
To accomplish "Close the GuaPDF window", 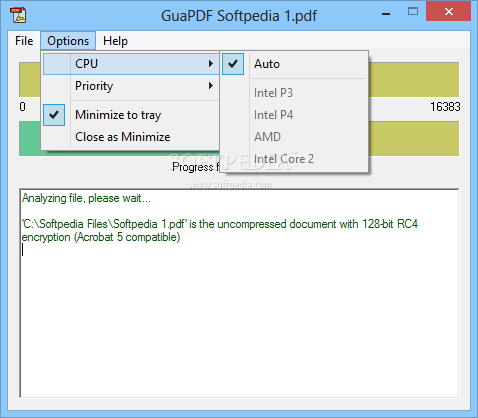I will click(448, 12).
